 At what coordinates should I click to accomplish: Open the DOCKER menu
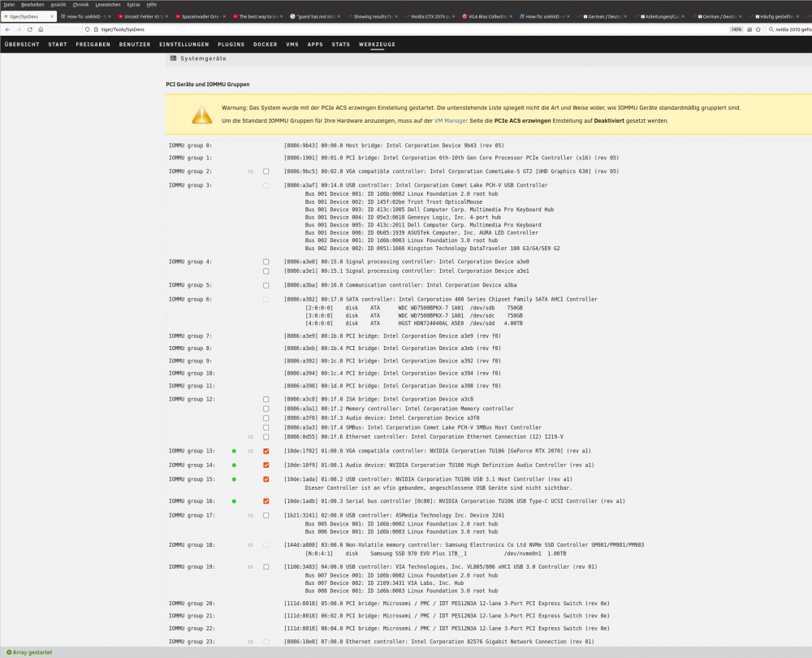pos(266,45)
